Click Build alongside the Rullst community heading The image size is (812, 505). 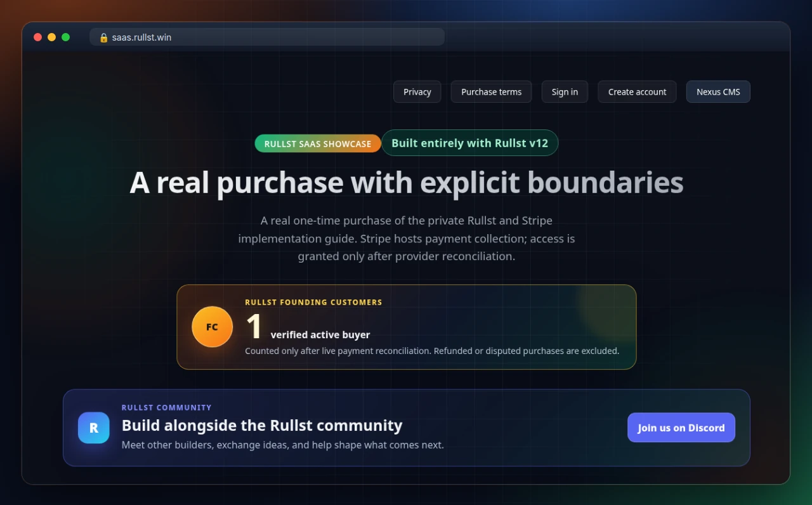[x=262, y=425]
